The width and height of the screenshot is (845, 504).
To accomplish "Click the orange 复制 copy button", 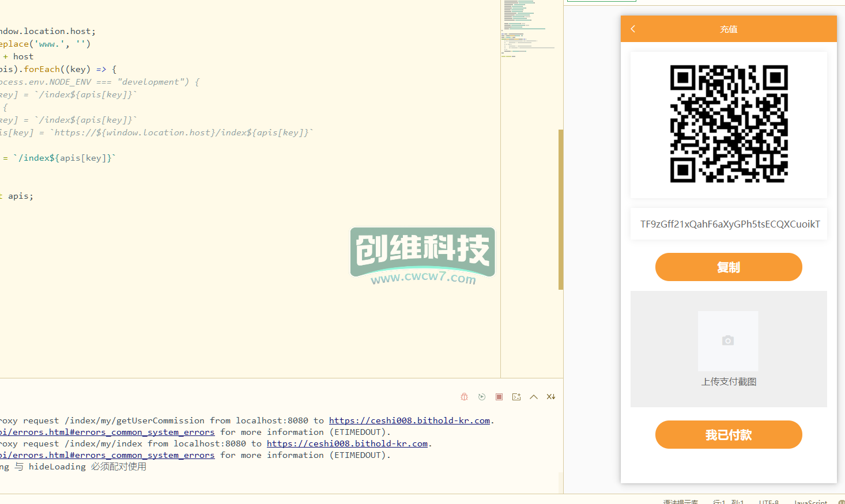I will tap(729, 267).
